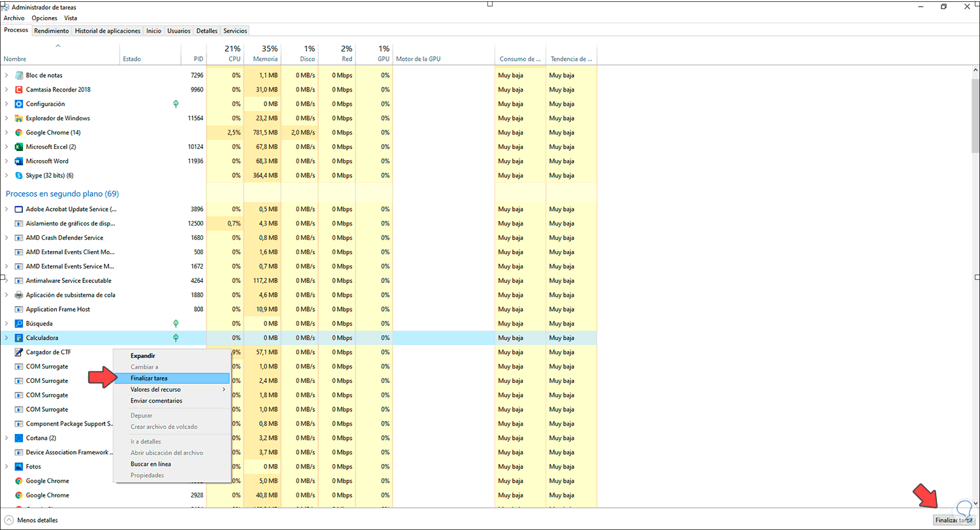Select the 364,4 MB memory cell
Image resolution: width=980 pixels, height=530 pixels.
pos(263,176)
